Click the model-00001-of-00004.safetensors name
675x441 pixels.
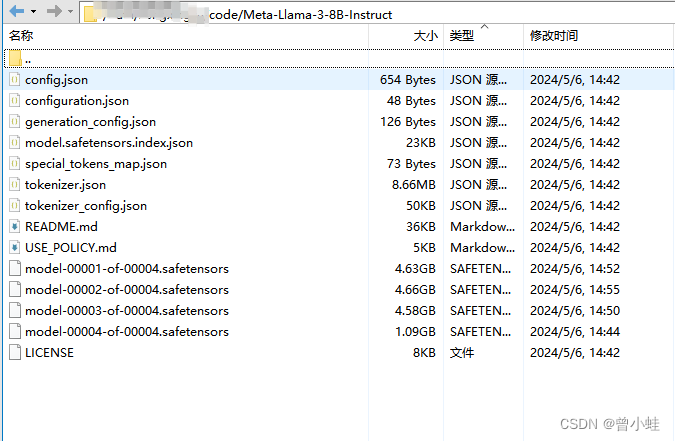point(127,269)
